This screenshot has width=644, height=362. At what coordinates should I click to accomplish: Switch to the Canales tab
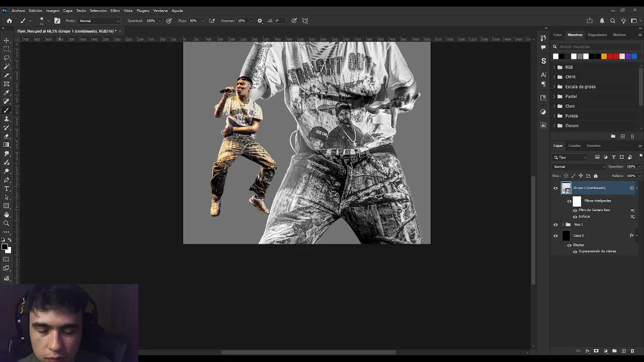(x=574, y=146)
